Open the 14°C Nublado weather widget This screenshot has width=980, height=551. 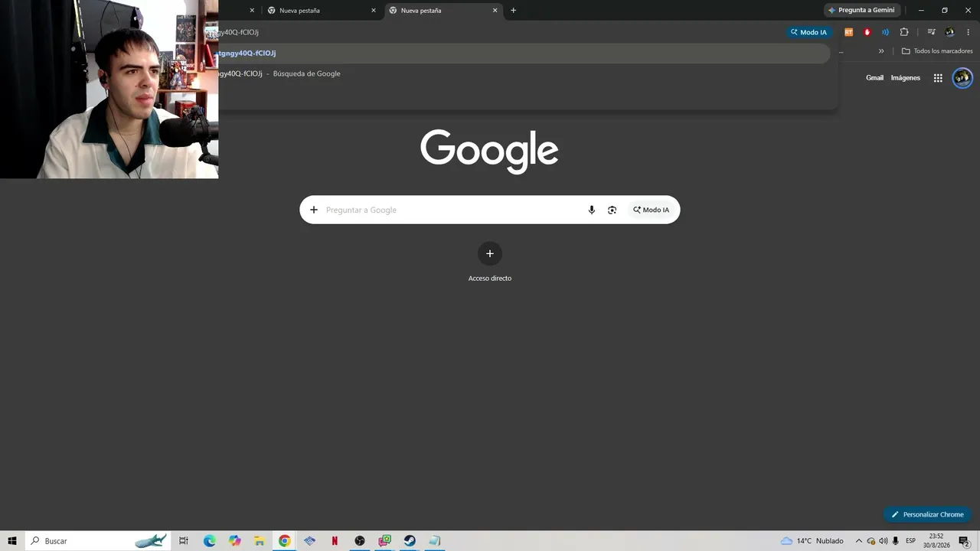pyautogui.click(x=812, y=540)
